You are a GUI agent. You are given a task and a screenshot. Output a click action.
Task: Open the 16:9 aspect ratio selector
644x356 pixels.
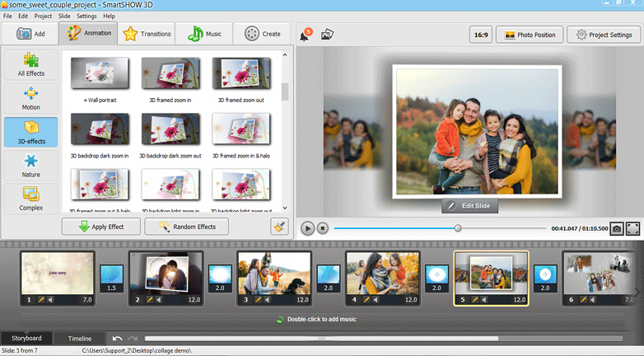click(x=481, y=35)
